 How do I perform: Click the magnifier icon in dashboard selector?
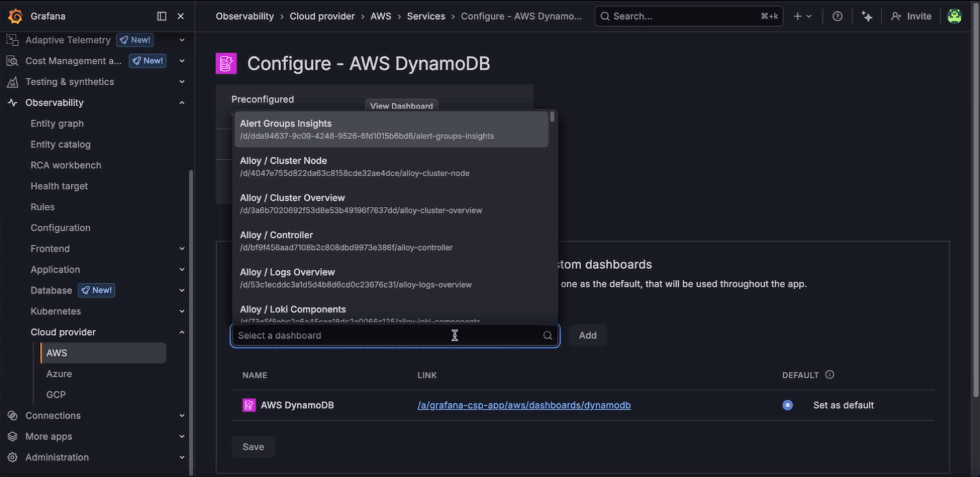coord(547,335)
